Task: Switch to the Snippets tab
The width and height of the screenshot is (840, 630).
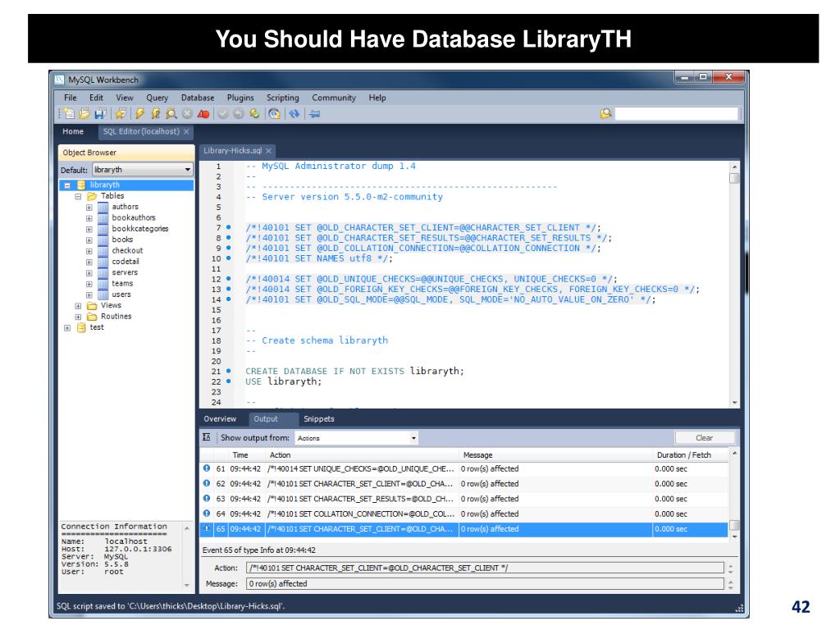Action: (319, 419)
